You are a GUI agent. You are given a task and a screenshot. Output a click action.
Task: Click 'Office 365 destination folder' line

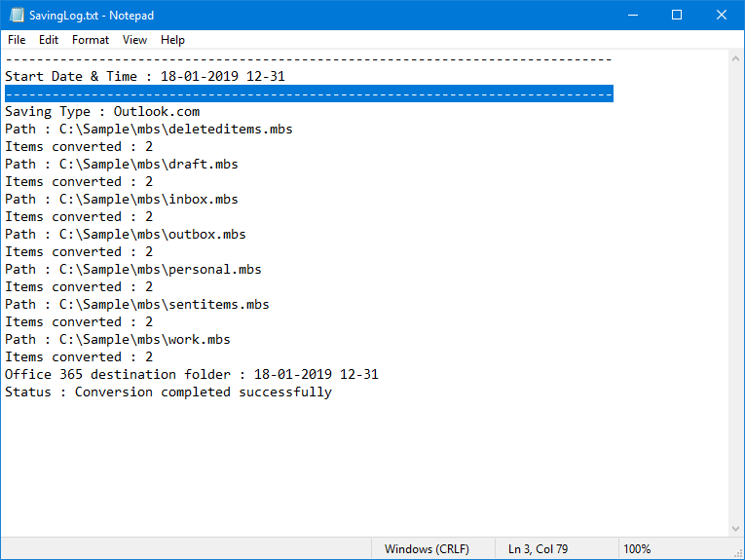[x=192, y=375]
